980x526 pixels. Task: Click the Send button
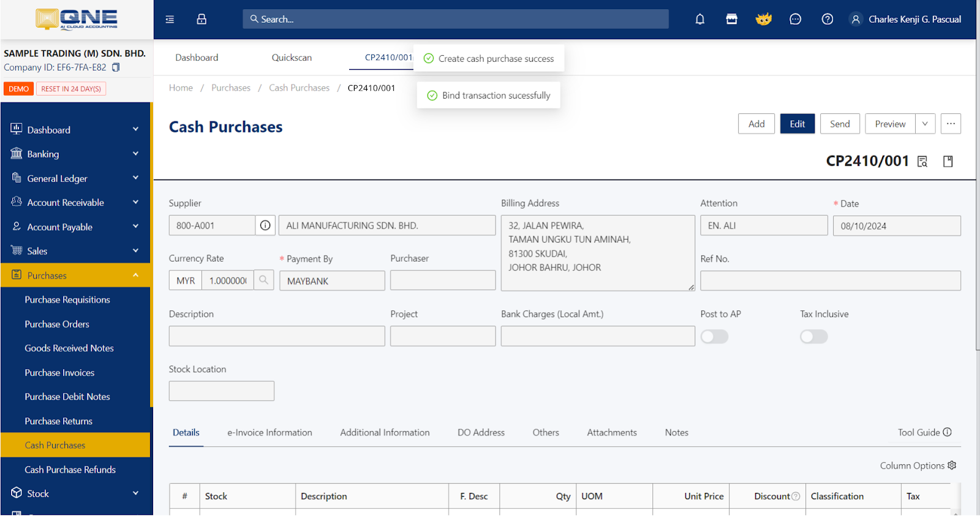[x=840, y=124]
